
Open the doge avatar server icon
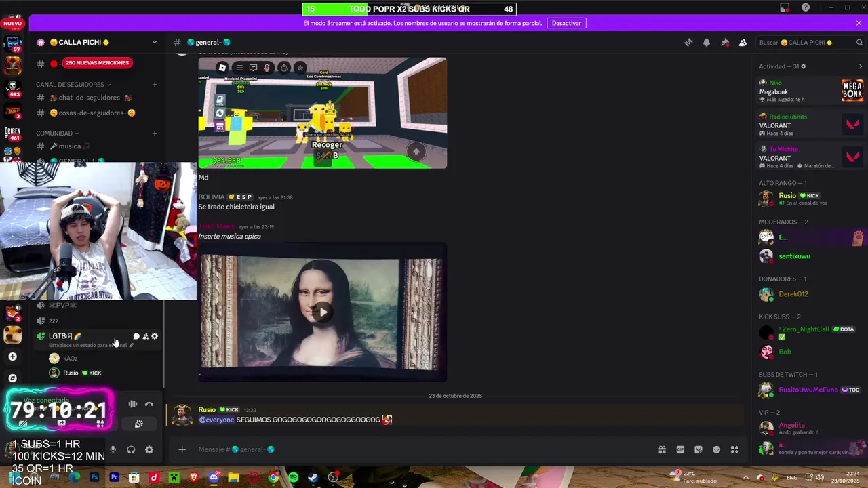click(13, 334)
